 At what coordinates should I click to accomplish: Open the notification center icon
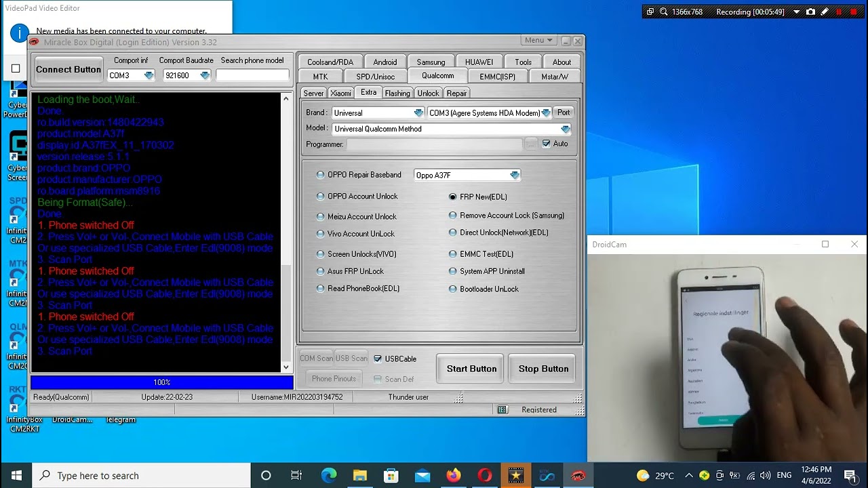coord(851,476)
